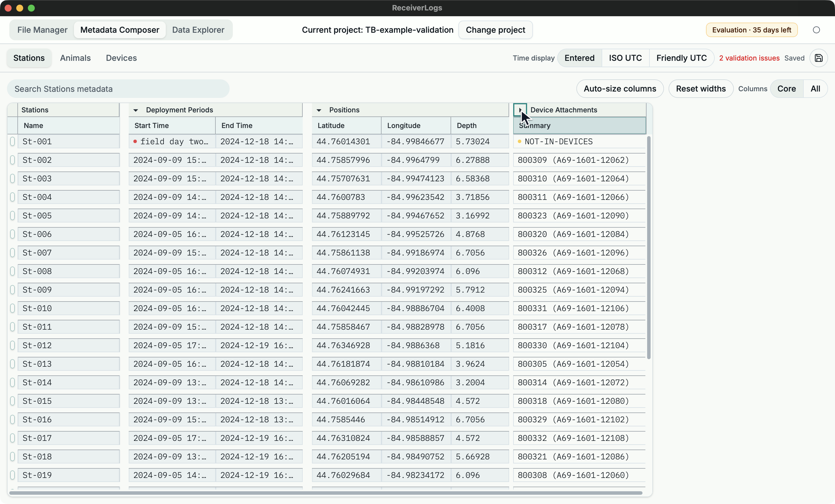Select depth cell 6.27888

[480, 160]
